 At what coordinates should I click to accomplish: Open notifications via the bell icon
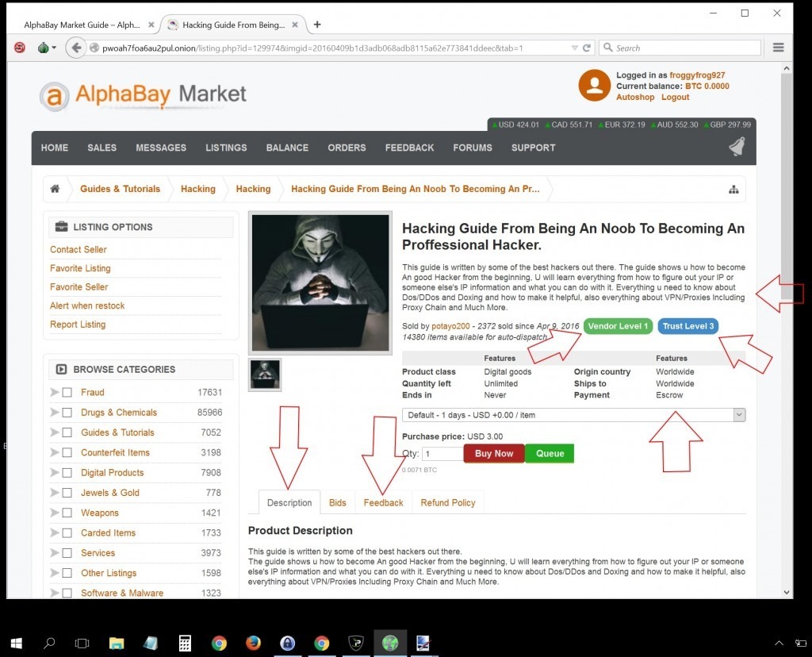pos(737,147)
